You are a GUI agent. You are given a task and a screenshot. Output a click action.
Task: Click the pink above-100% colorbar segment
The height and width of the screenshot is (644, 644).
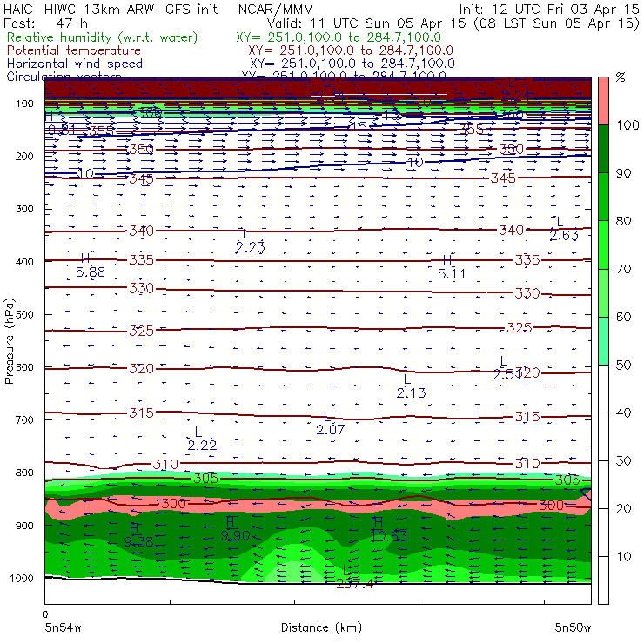(603, 101)
